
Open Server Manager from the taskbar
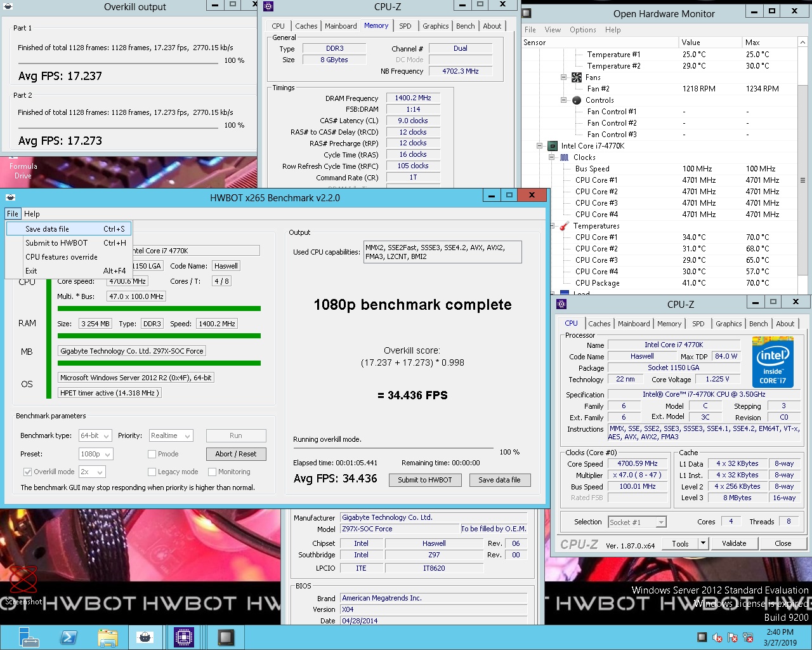pos(29,637)
